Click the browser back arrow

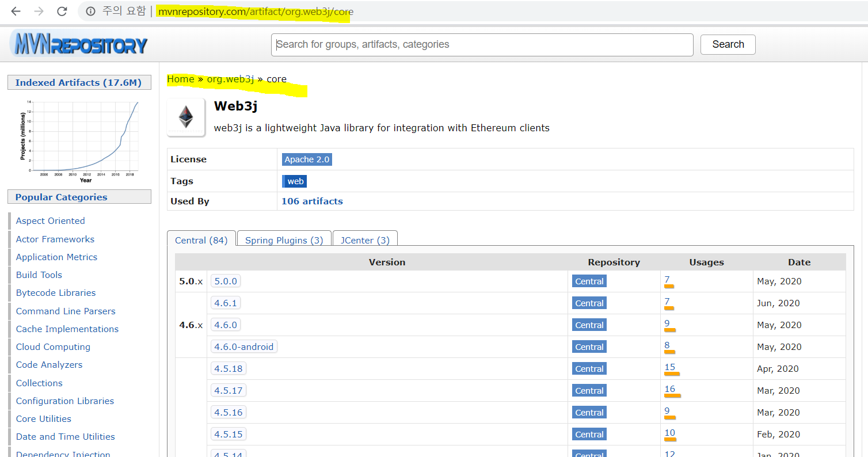coord(16,12)
